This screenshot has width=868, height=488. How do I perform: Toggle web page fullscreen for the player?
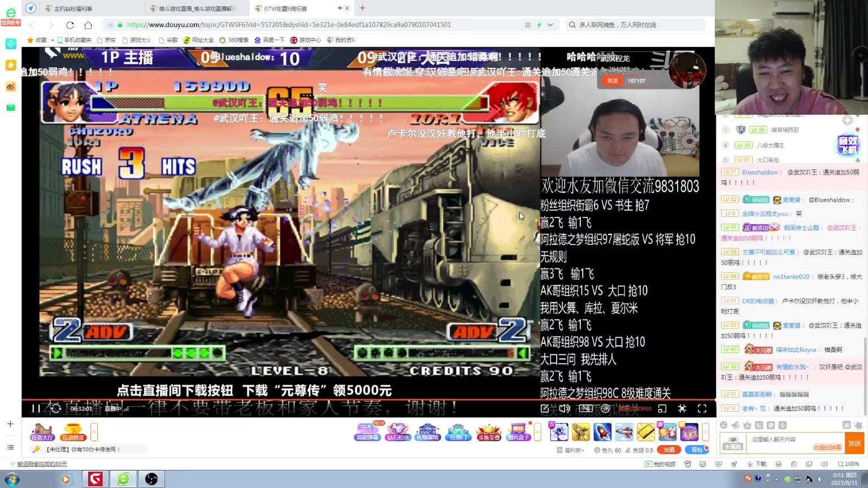point(682,408)
